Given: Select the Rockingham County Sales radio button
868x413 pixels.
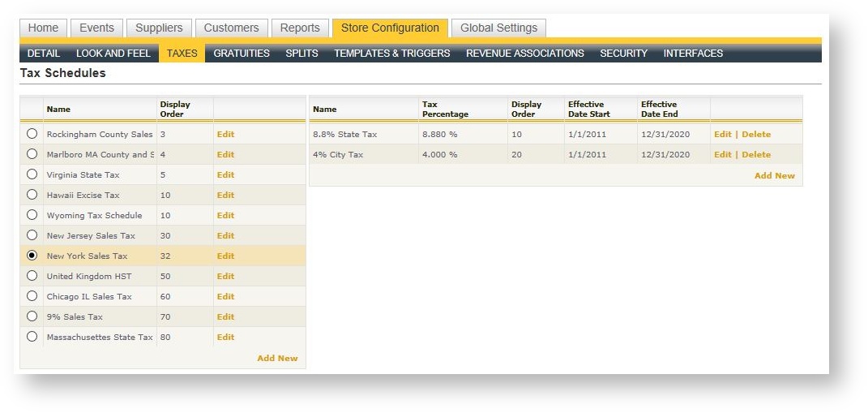Looking at the screenshot, I should [32, 134].
